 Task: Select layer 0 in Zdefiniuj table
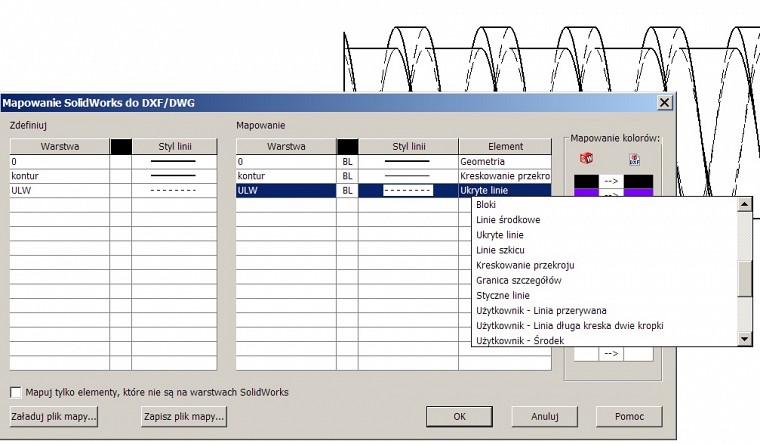(60, 161)
